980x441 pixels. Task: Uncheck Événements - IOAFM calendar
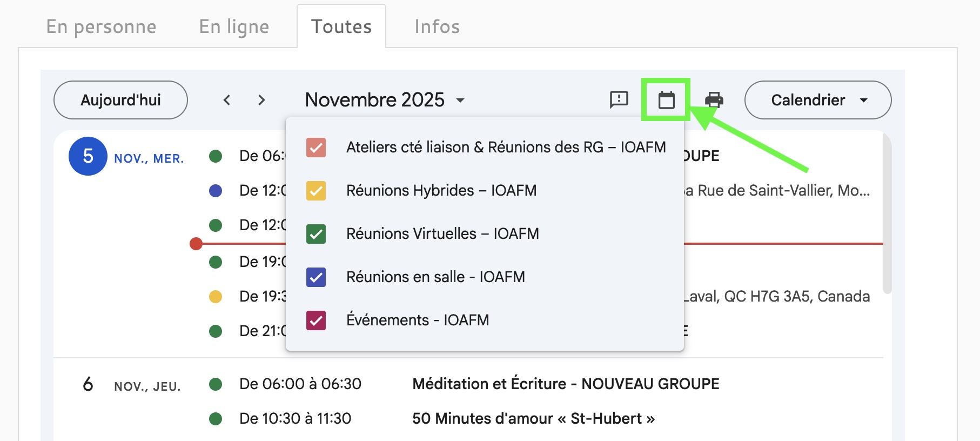point(316,320)
